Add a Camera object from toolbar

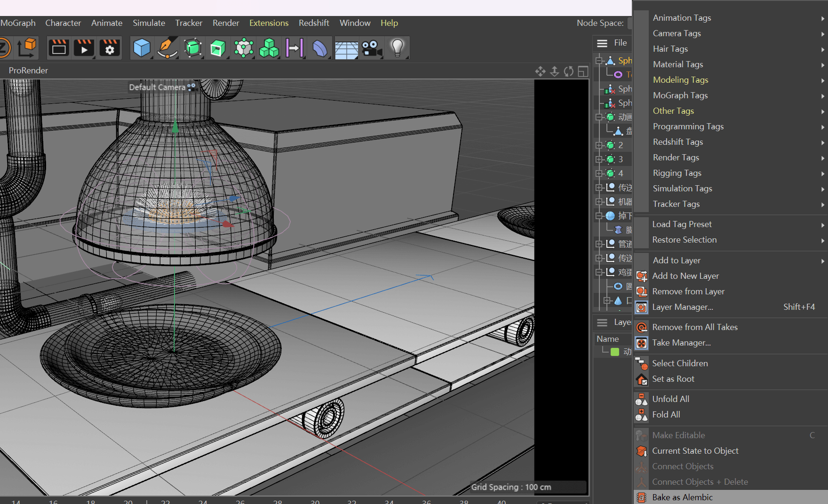[372, 48]
